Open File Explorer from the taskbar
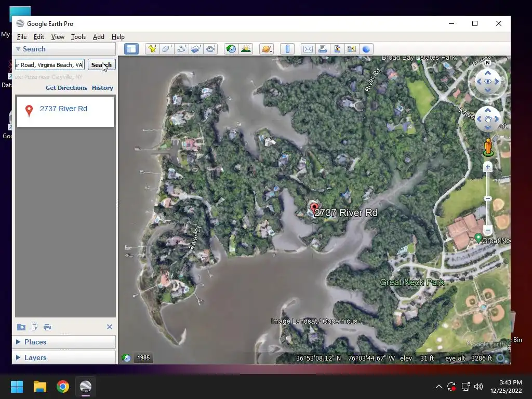The width and height of the screenshot is (532, 399). 39,387
